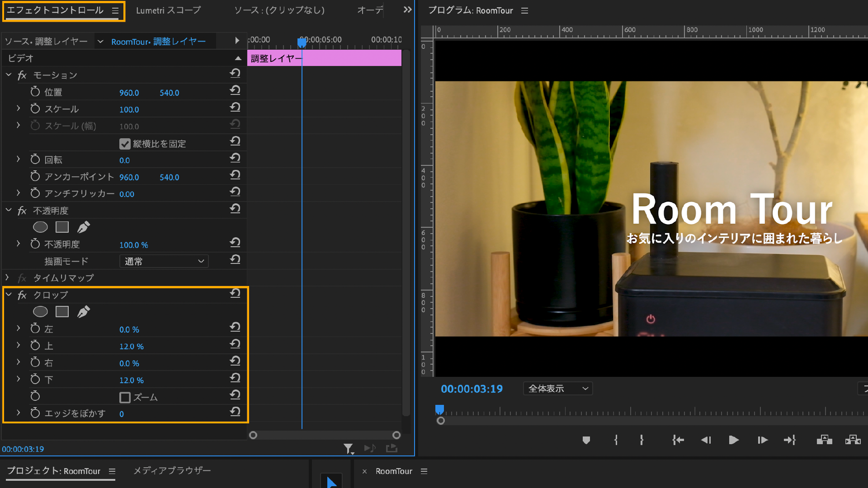Select the Crop effect pen mask tool

point(83,312)
